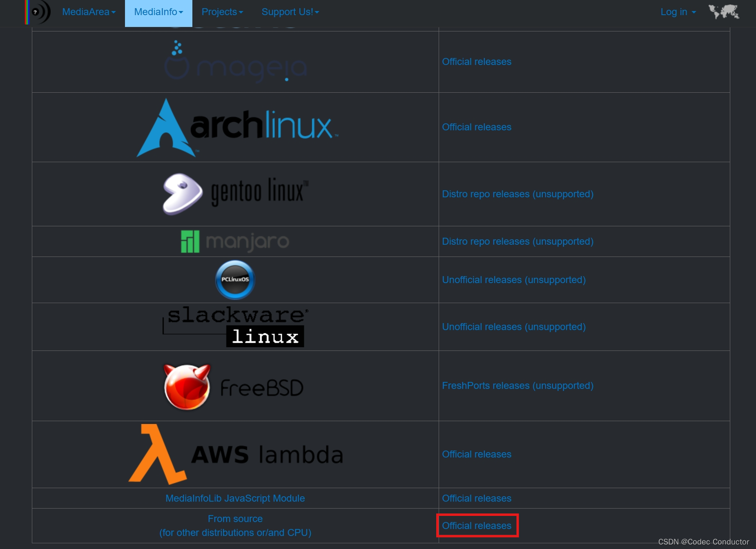The image size is (756, 549).
Task: Expand the Projects dropdown menu
Action: pyautogui.click(x=222, y=12)
